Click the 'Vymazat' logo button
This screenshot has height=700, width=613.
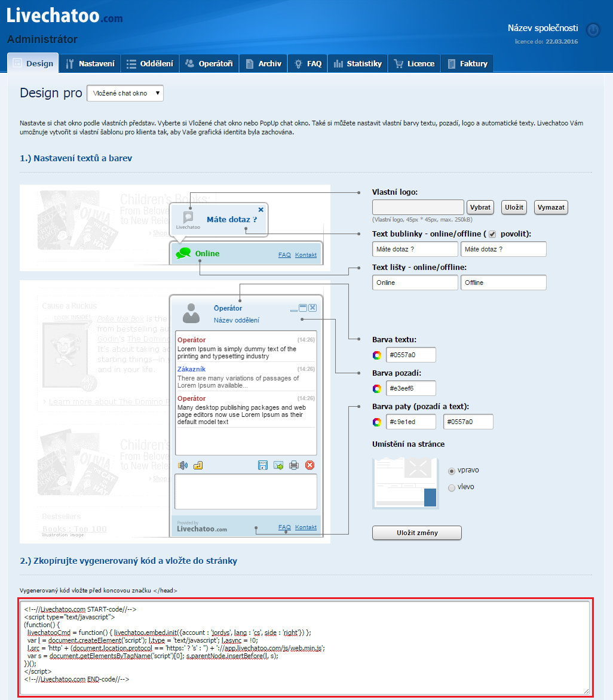tap(551, 207)
